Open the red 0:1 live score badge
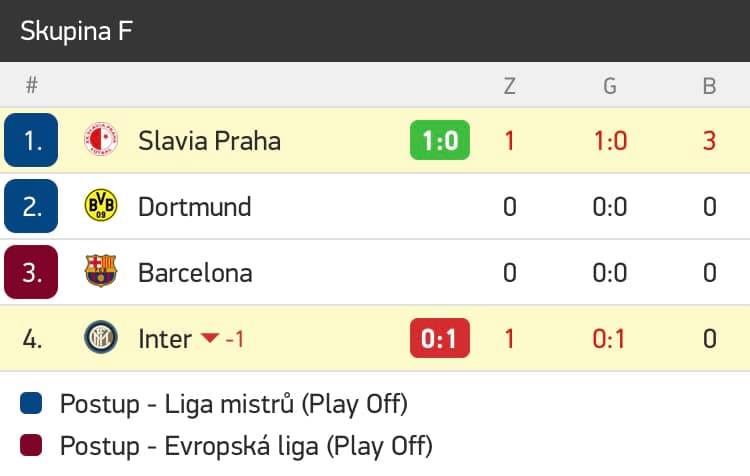 coord(440,338)
